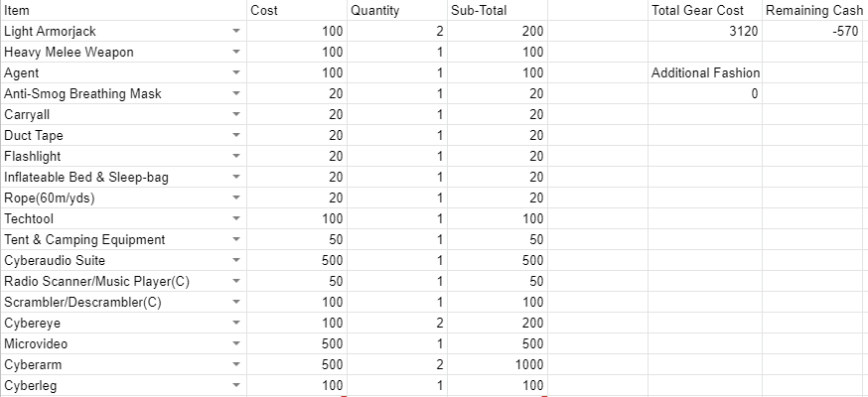The height and width of the screenshot is (397, 868).
Task: Expand the Anti-Smog Breathing Mask dropdown
Action: [x=235, y=94]
